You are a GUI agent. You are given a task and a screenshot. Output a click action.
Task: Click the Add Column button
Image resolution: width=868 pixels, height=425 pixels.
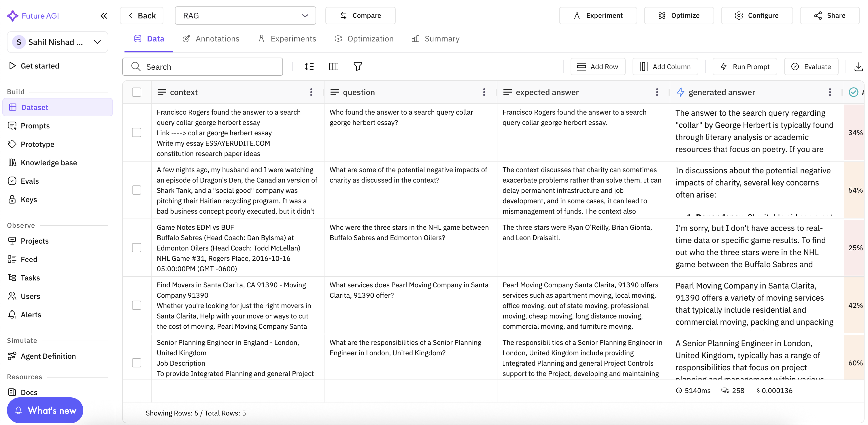tap(665, 67)
